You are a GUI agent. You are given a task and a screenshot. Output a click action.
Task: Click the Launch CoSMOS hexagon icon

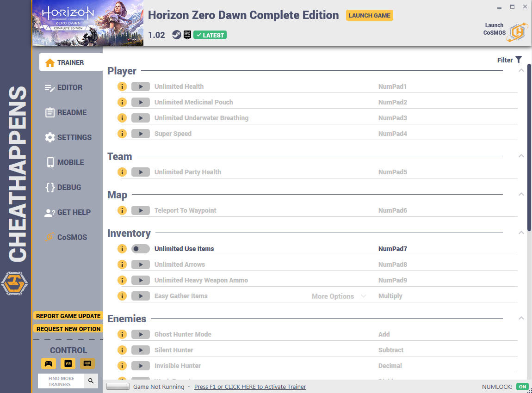tap(517, 32)
